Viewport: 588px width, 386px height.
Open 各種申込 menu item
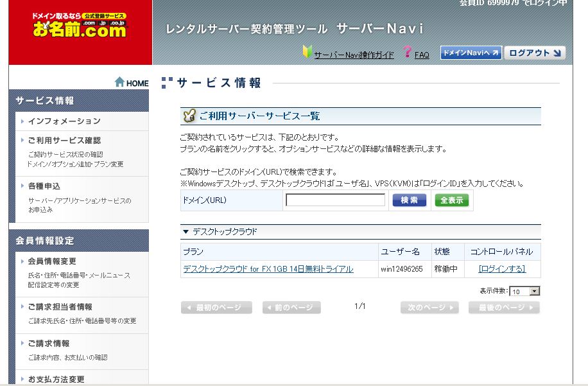[44, 186]
